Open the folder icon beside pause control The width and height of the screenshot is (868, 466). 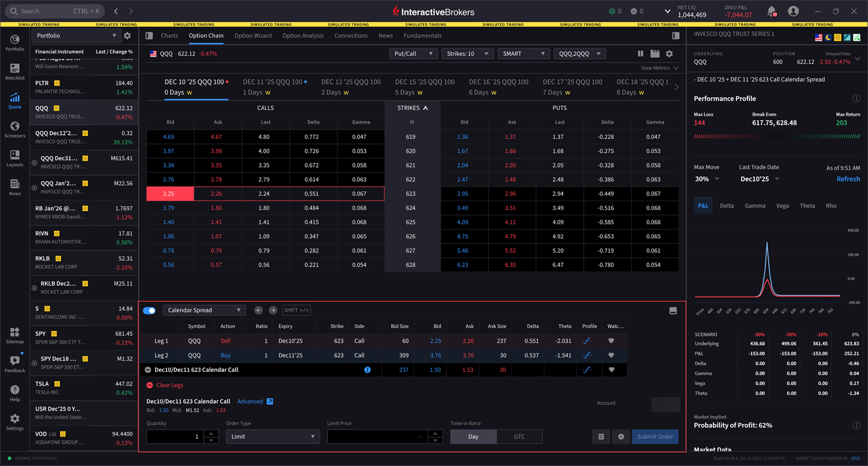(x=656, y=53)
